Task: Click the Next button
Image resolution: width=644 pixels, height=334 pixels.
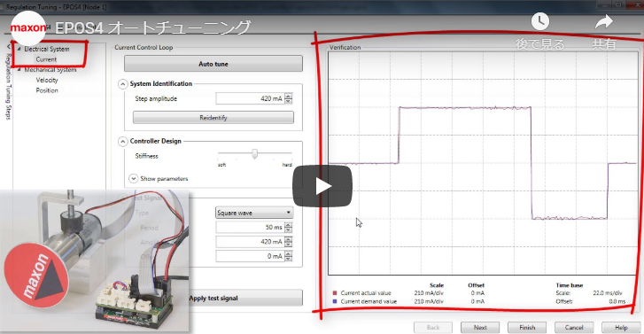Action: pos(480,328)
